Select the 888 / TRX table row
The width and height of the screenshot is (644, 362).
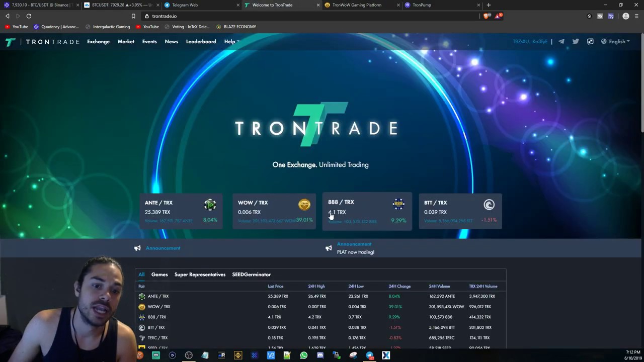[320, 317]
